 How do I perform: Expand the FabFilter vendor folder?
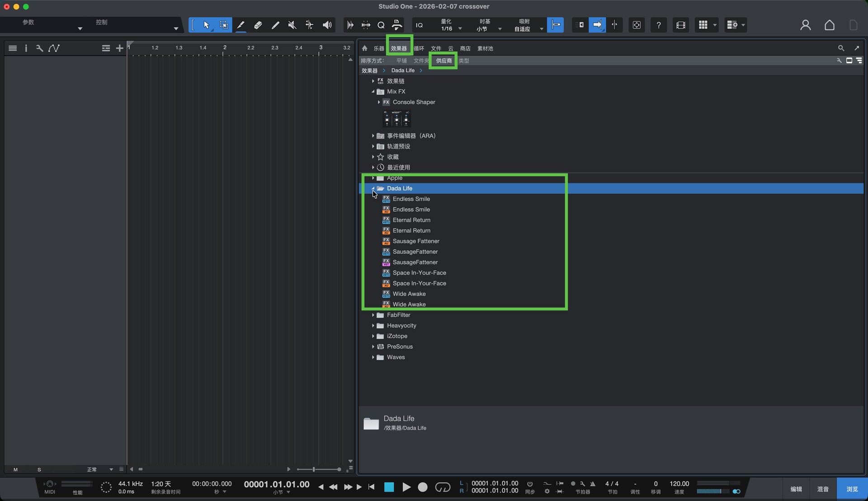click(x=373, y=315)
